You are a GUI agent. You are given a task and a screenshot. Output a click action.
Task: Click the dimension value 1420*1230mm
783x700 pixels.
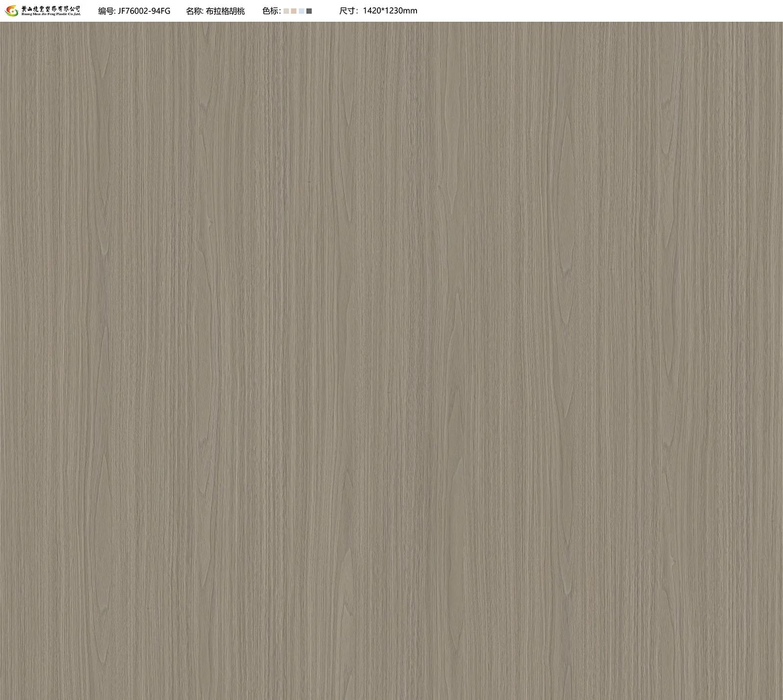point(390,11)
